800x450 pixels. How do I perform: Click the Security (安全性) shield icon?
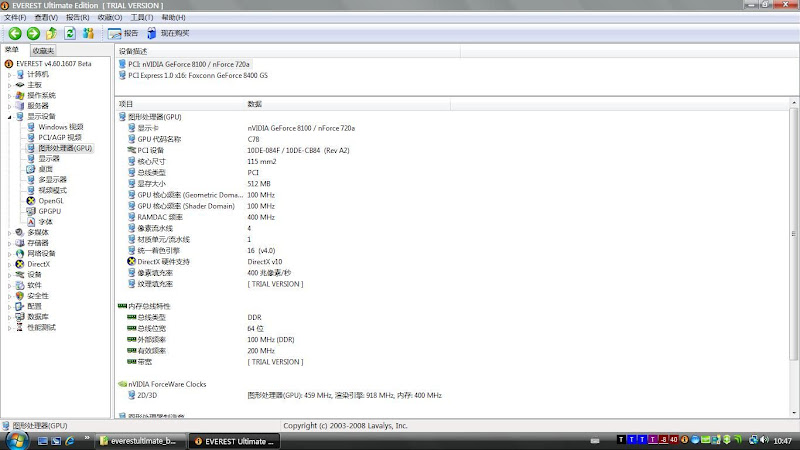coord(19,296)
